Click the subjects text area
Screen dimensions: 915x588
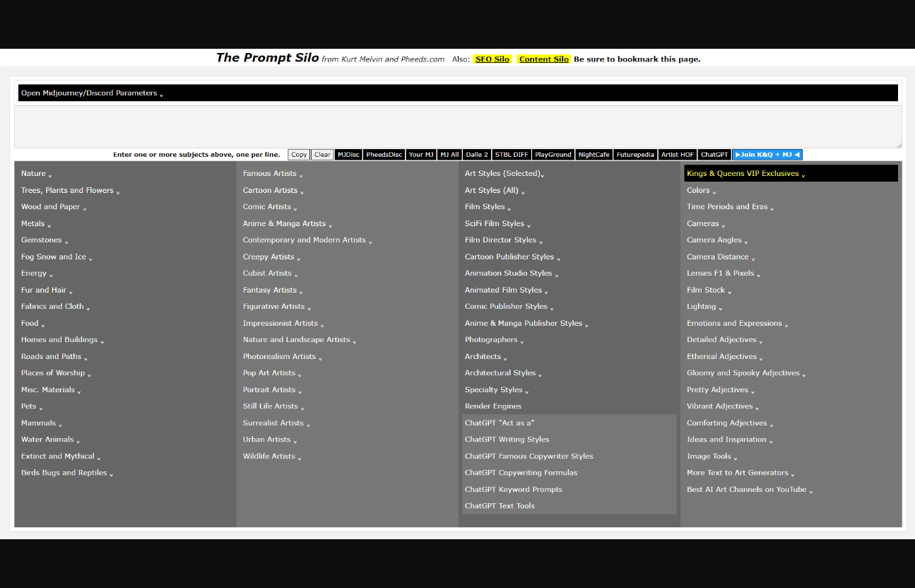point(457,127)
